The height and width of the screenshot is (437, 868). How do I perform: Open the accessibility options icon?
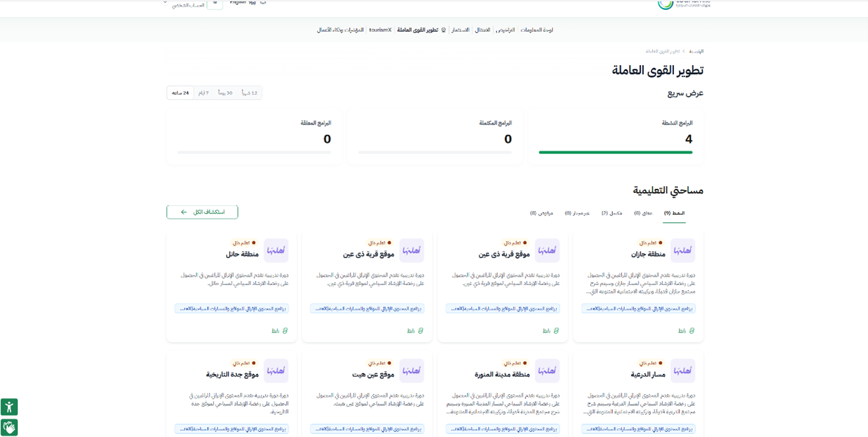point(9,407)
